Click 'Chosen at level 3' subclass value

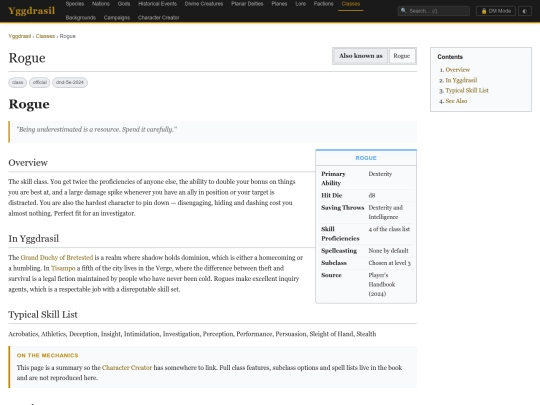click(390, 263)
